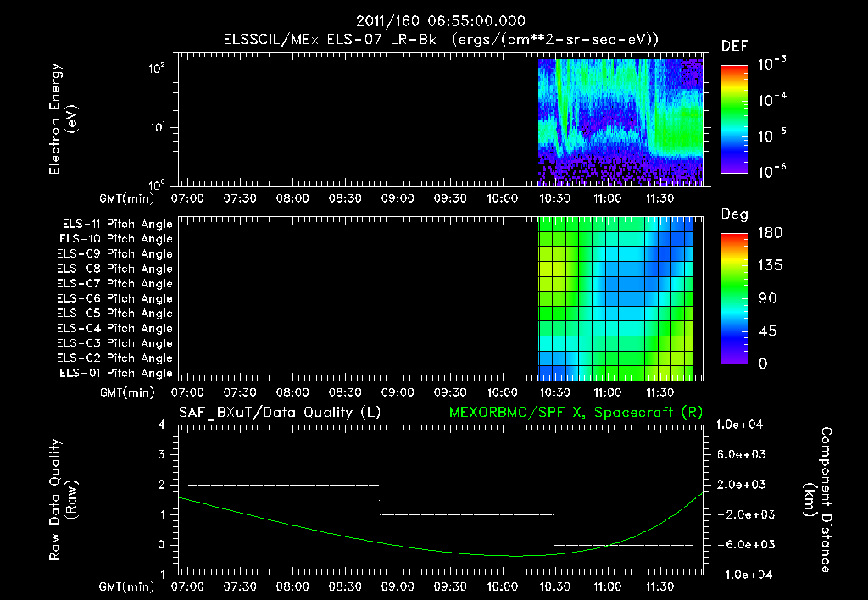This screenshot has height=600, width=868.
Task: Select the green MEXORBMC/SPF X, Spacecraft (R) title
Action: (576, 413)
